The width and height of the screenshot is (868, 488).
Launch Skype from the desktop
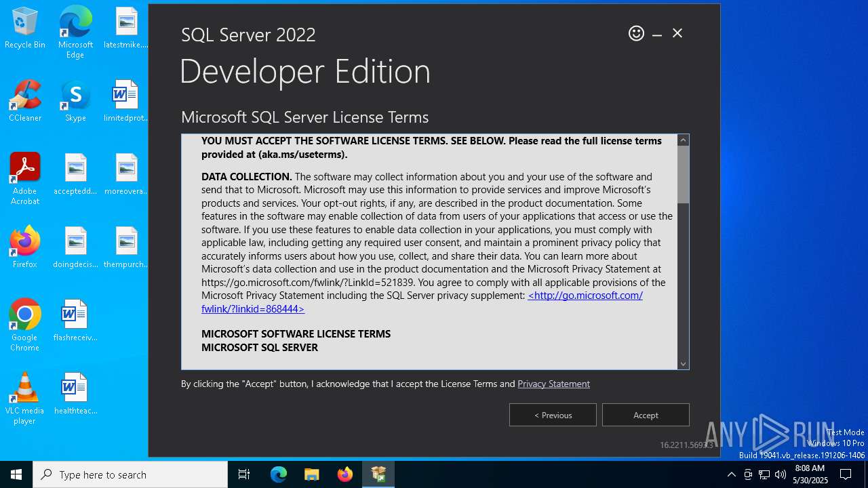coord(75,102)
